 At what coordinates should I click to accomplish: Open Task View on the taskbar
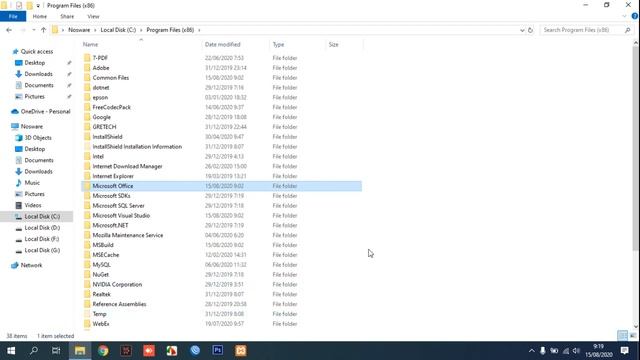pos(56,351)
